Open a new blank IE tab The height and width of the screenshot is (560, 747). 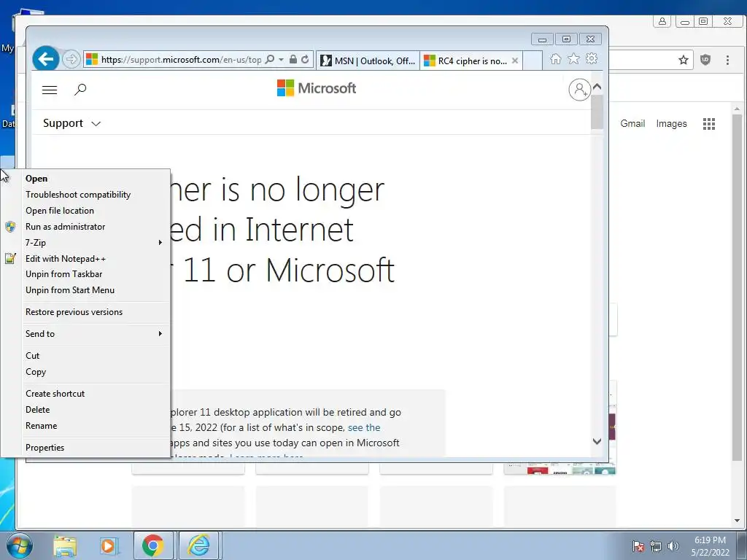533,61
